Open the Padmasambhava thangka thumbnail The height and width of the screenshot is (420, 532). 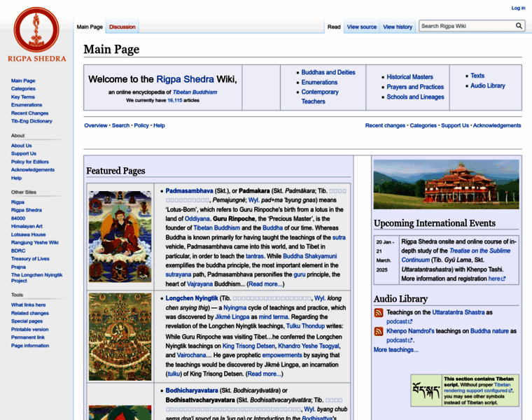coord(120,237)
